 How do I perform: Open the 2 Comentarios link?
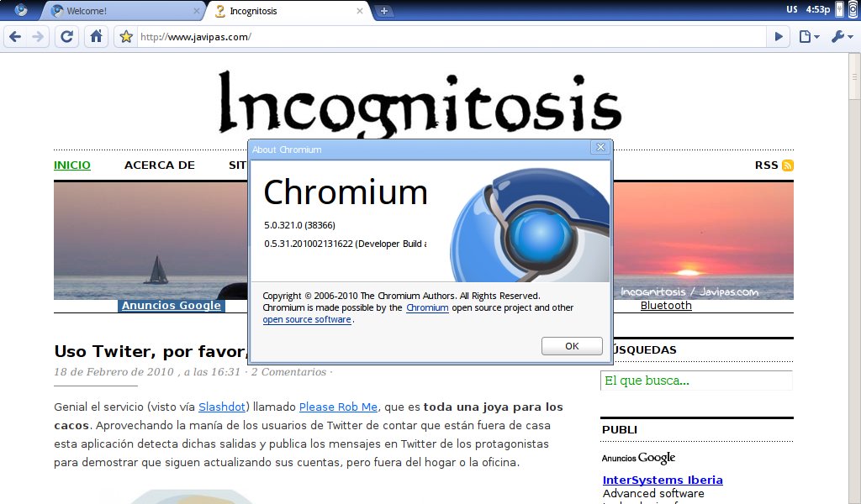tap(289, 372)
